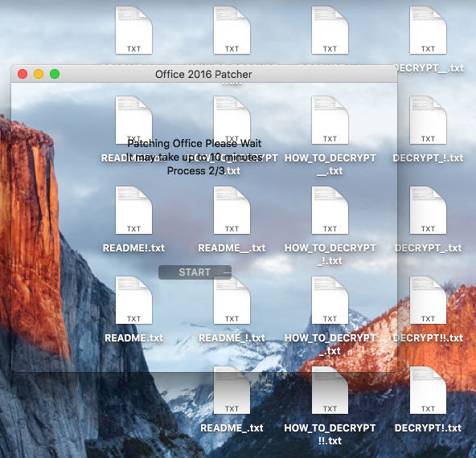476x458 pixels.
Task: Click the "Process 2/3" status text
Action: (x=196, y=171)
